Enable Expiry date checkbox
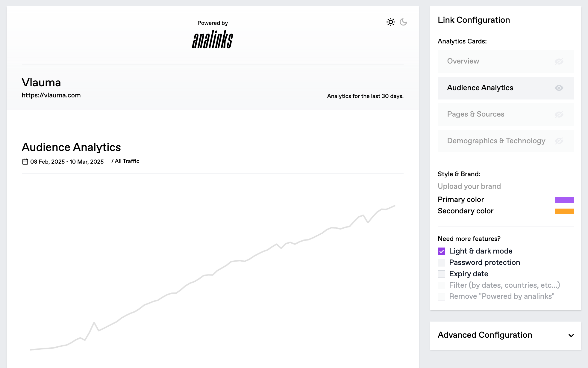The width and height of the screenshot is (588, 368). pos(441,274)
